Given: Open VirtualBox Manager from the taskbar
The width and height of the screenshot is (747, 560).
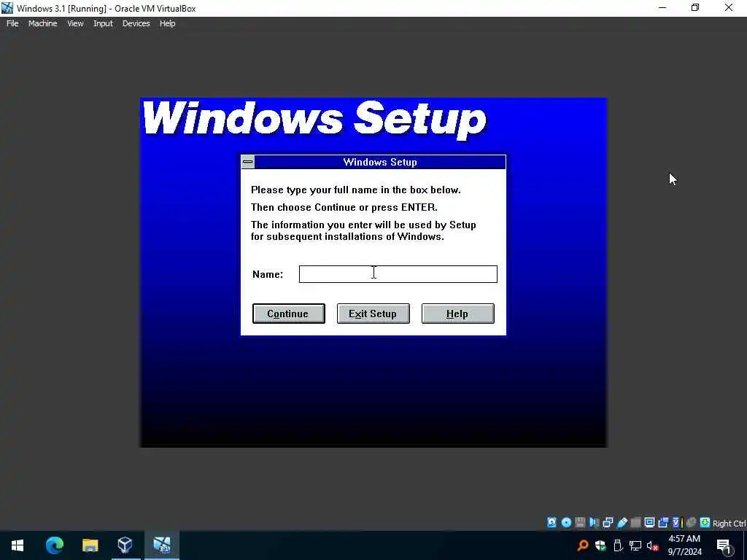Looking at the screenshot, I should pyautogui.click(x=125, y=545).
